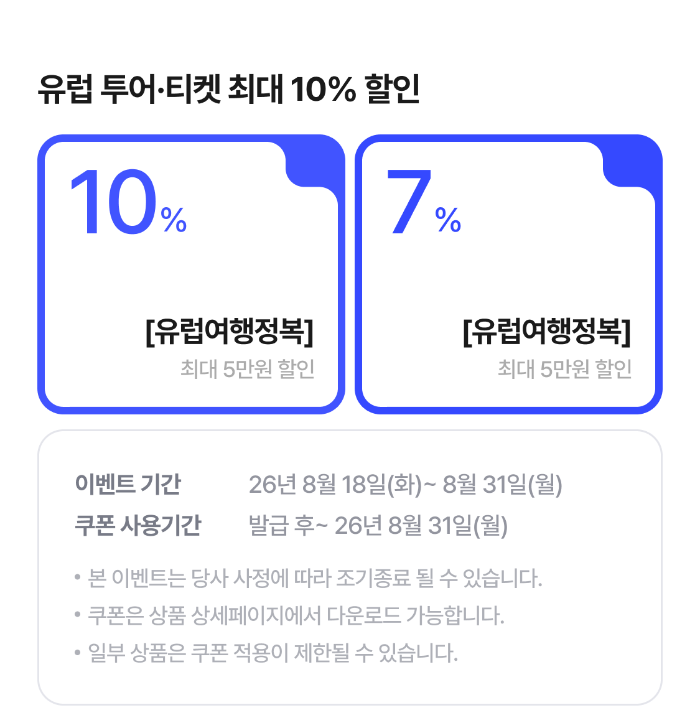Tap the large blue 7 number
Screen dimensions: 700x728
click(409, 202)
